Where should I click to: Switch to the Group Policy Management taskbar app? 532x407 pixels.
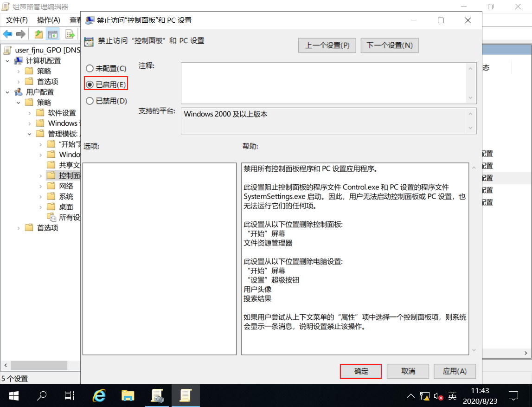click(157, 396)
